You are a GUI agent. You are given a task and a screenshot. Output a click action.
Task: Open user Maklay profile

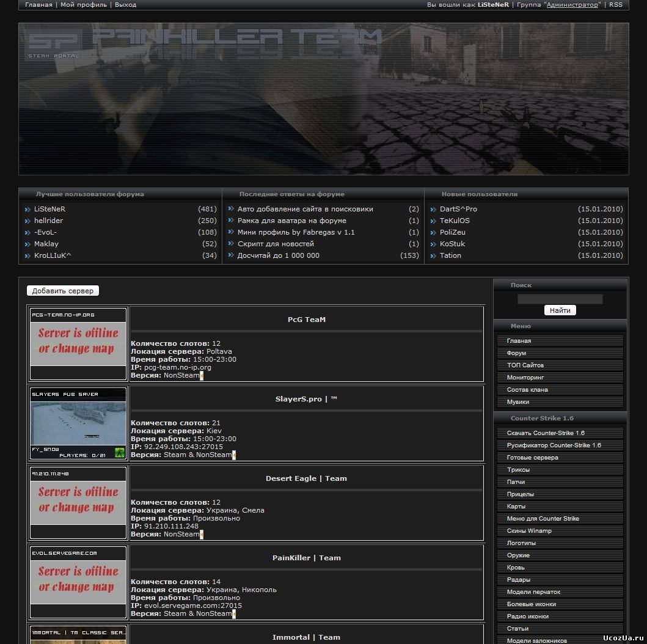pyautogui.click(x=46, y=244)
